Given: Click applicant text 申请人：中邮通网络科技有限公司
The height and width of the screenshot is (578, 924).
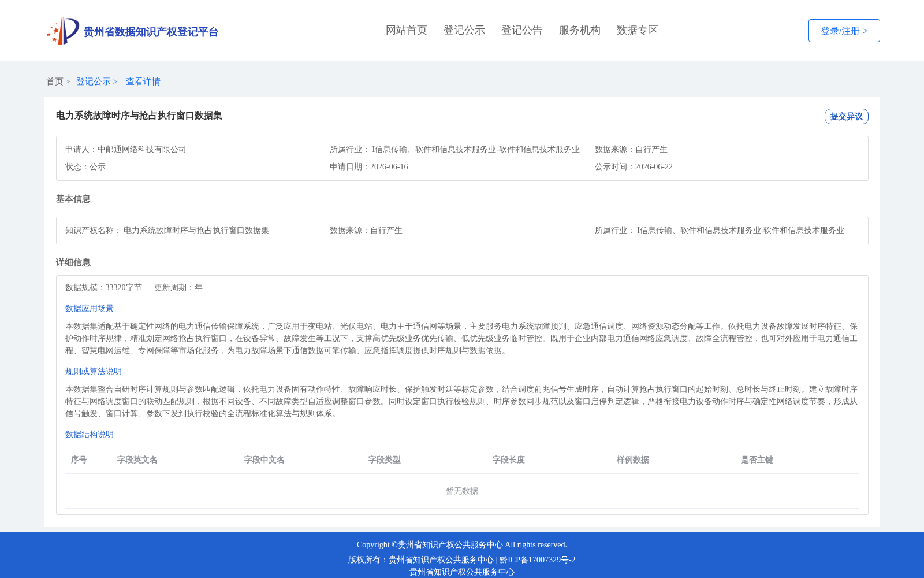Looking at the screenshot, I should [126, 149].
